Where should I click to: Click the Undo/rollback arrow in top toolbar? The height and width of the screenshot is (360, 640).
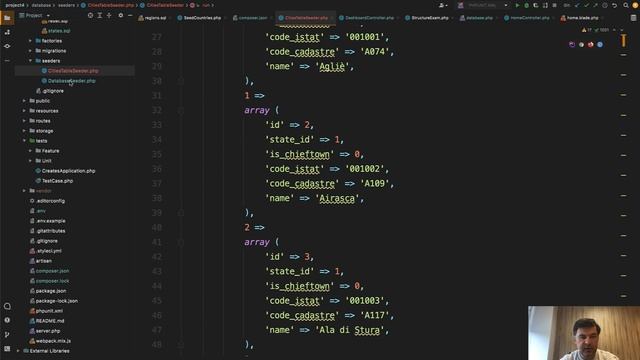coord(614,5)
